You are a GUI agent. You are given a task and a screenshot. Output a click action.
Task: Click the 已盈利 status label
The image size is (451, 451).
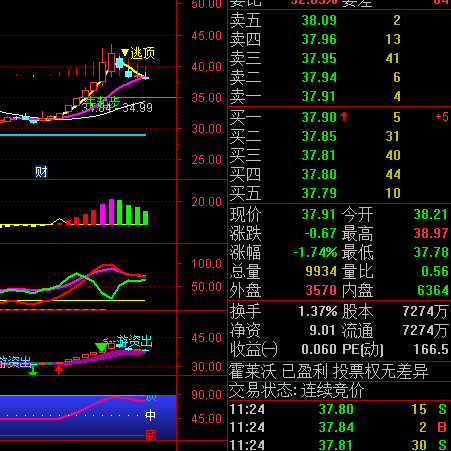point(305,371)
